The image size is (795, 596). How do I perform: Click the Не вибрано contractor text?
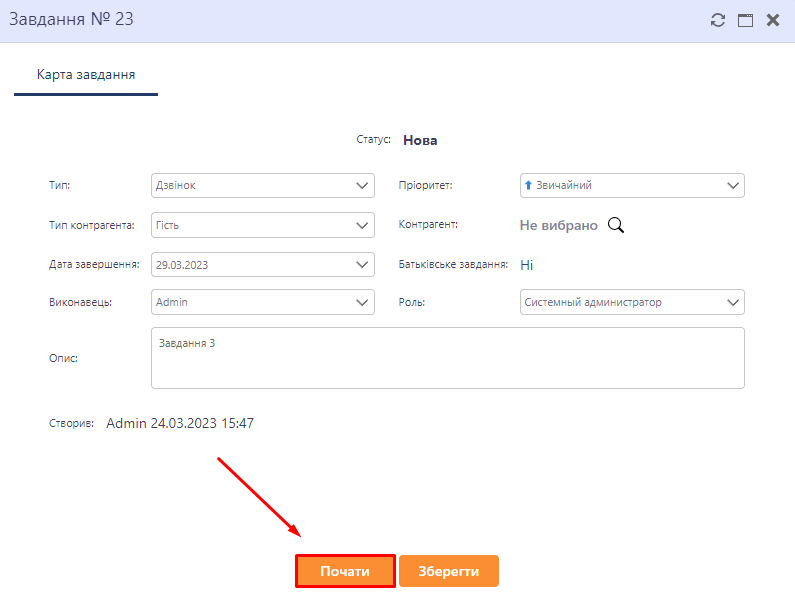(558, 226)
